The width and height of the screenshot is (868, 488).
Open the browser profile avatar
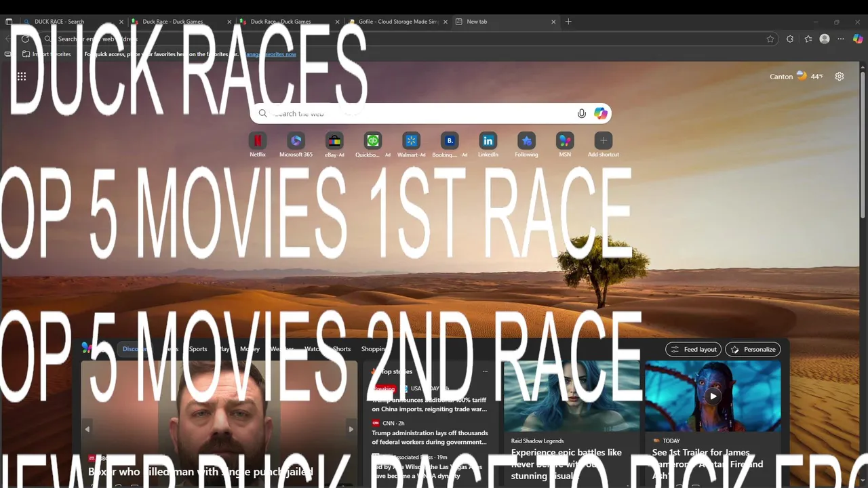coord(825,39)
